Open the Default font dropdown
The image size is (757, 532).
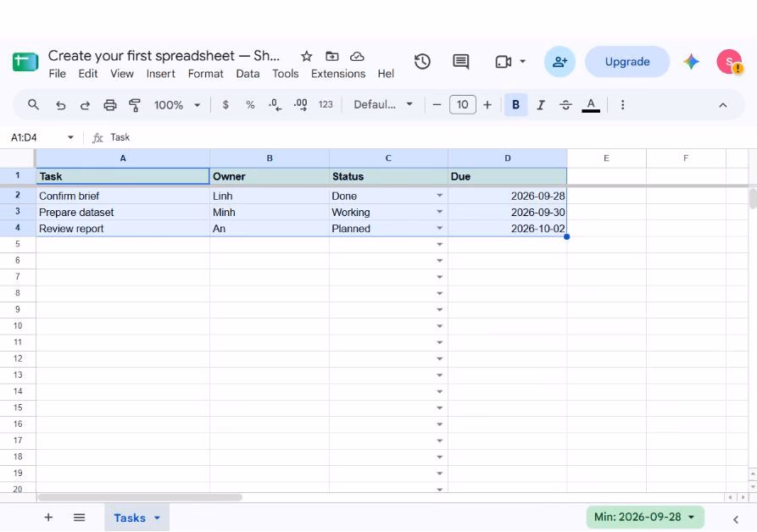coord(383,105)
